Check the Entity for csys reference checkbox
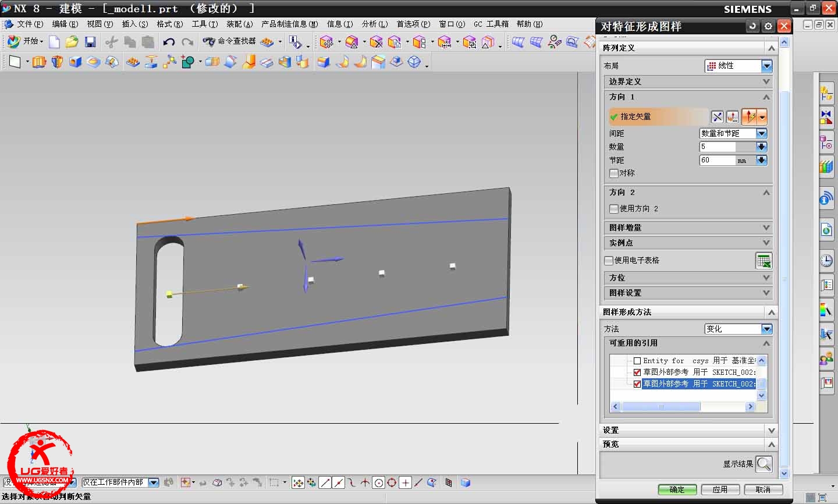 [x=637, y=361]
